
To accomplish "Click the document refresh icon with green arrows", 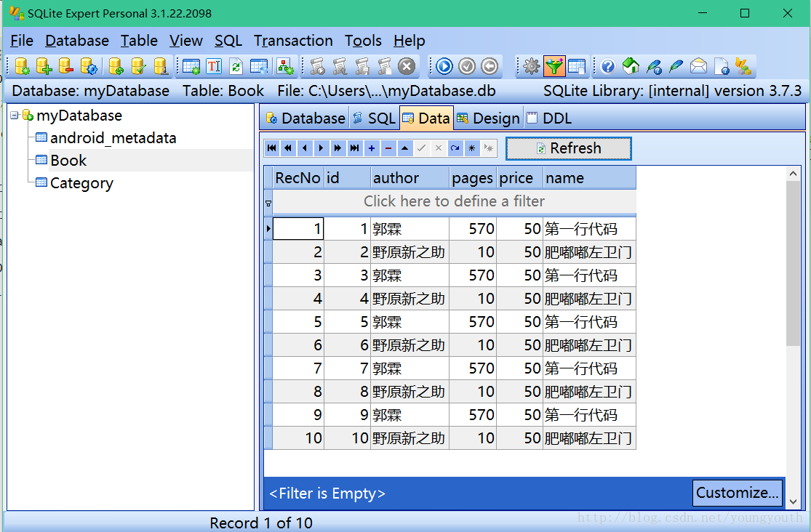I will (236, 66).
